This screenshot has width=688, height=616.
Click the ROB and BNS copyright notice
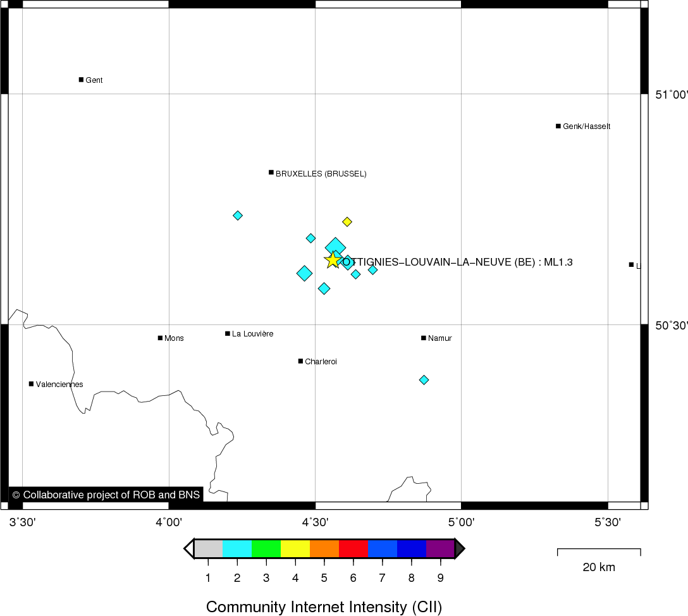[x=106, y=495]
